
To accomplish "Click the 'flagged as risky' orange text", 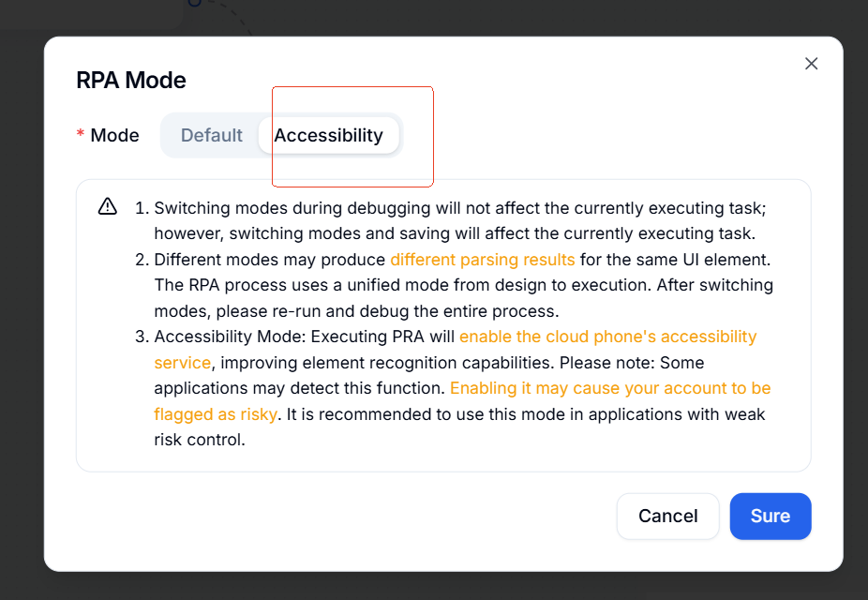I will click(x=216, y=414).
